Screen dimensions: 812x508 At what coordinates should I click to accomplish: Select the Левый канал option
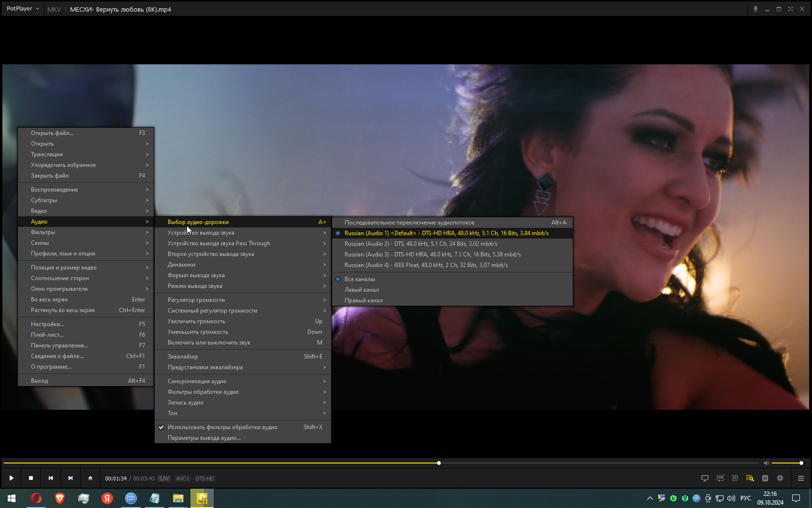pyautogui.click(x=362, y=290)
